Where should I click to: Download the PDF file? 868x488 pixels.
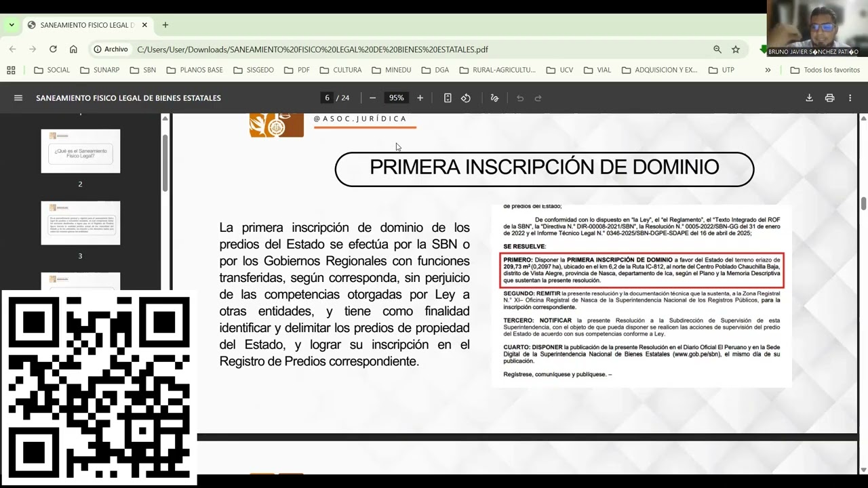pyautogui.click(x=809, y=98)
